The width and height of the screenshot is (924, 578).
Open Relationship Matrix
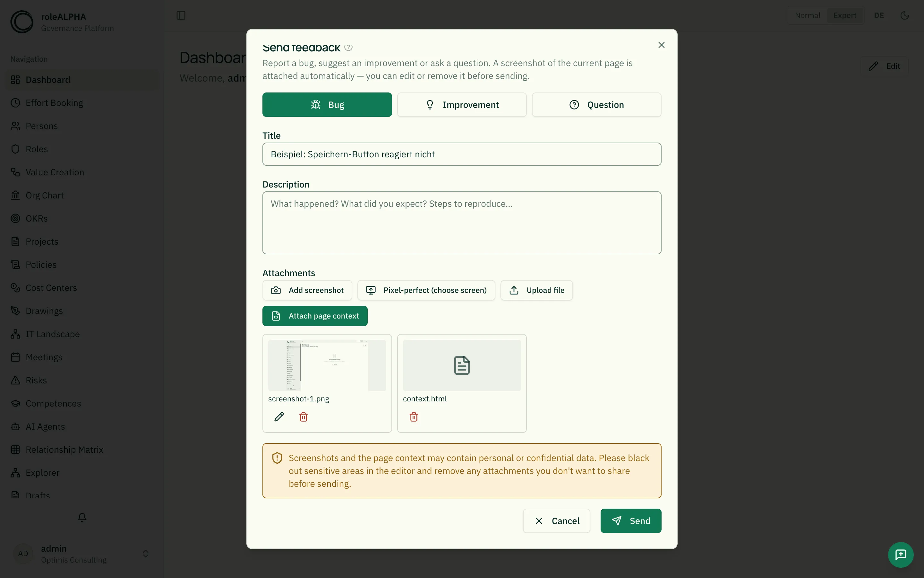point(82,450)
